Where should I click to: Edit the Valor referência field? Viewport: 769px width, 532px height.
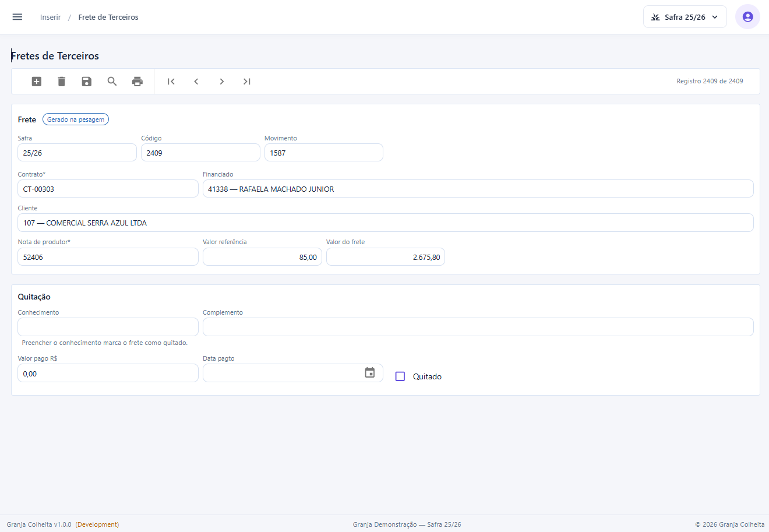(x=262, y=257)
